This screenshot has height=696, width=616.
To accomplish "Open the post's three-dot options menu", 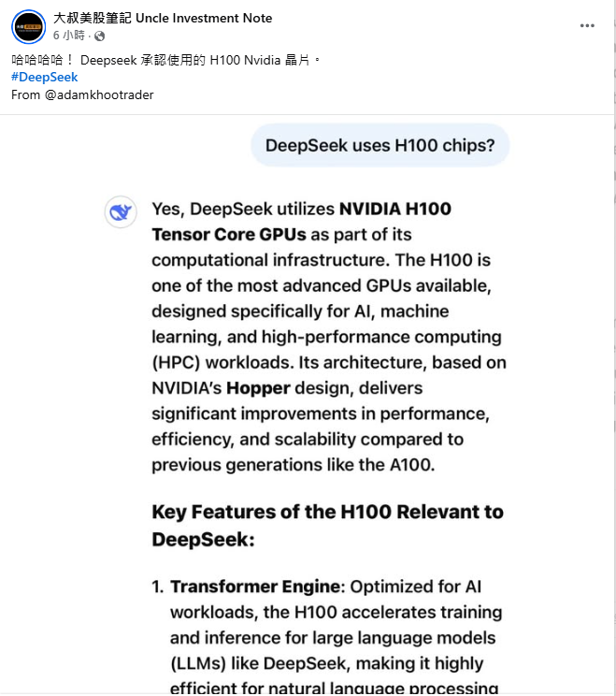I will 587,26.
